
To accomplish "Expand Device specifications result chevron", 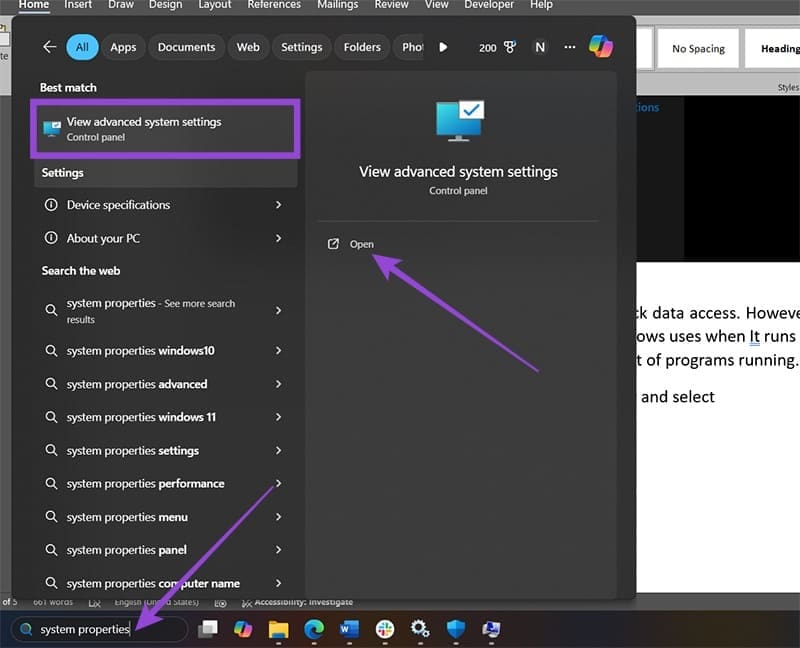I will [x=278, y=205].
